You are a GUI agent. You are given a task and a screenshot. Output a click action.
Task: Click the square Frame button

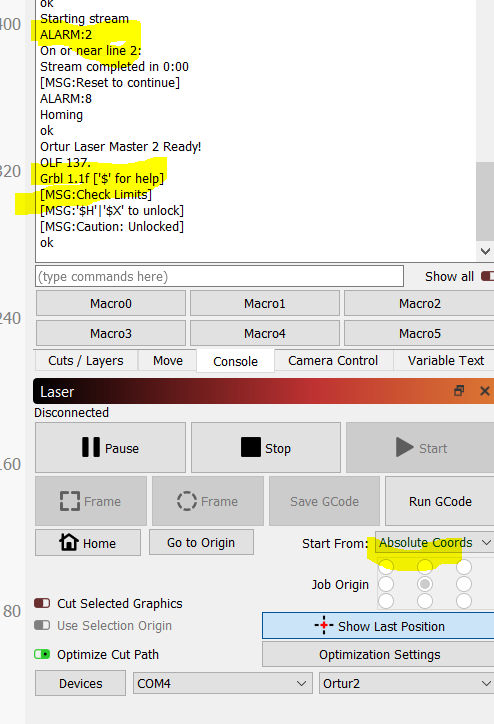[91, 501]
